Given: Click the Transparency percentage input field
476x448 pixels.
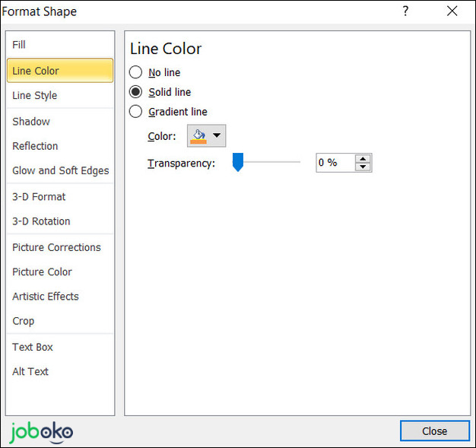Looking at the screenshot, I should pyautogui.click(x=335, y=163).
